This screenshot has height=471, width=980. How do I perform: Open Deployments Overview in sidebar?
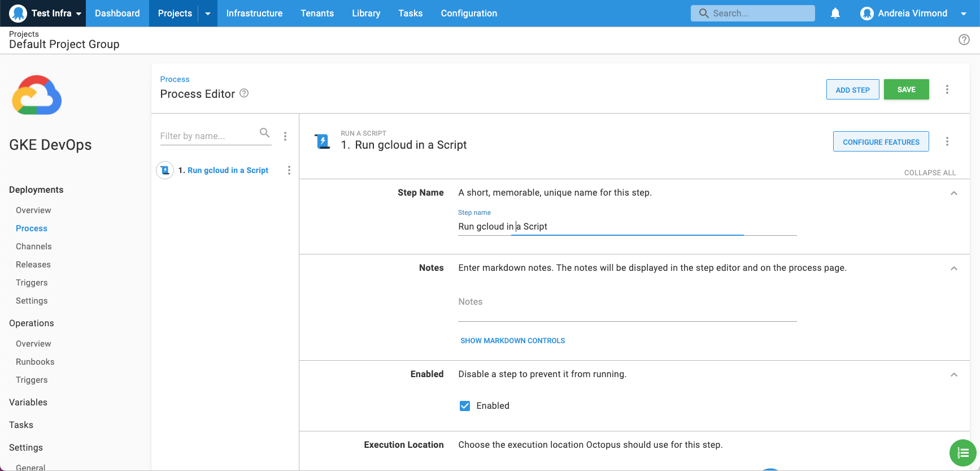tap(33, 210)
